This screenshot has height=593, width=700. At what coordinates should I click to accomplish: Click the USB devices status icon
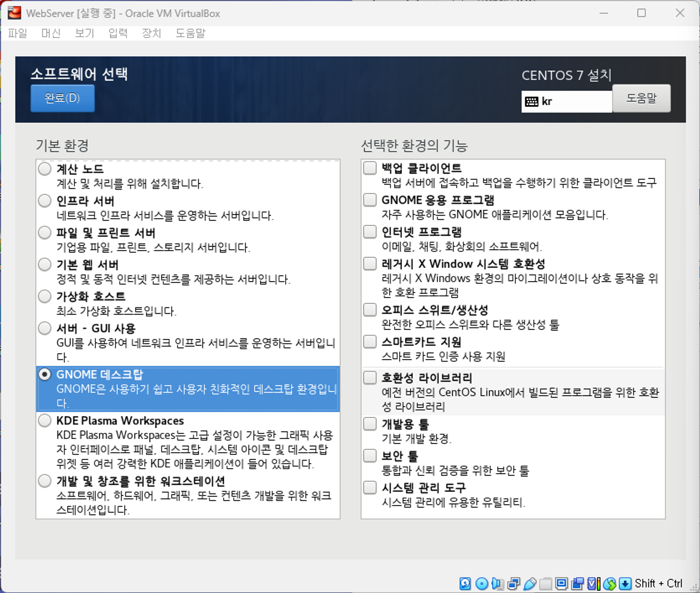click(530, 583)
